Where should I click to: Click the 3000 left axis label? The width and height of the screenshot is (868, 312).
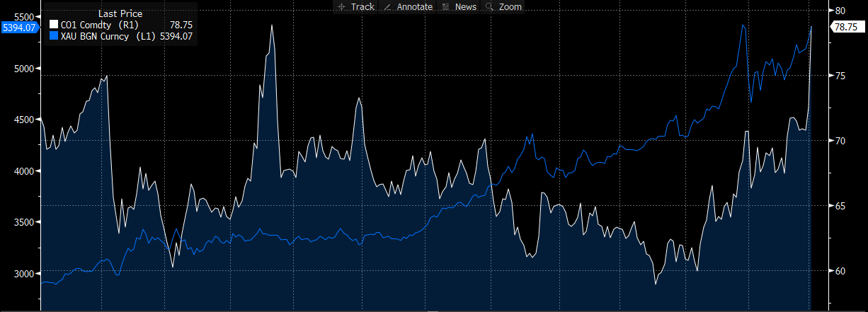point(24,274)
